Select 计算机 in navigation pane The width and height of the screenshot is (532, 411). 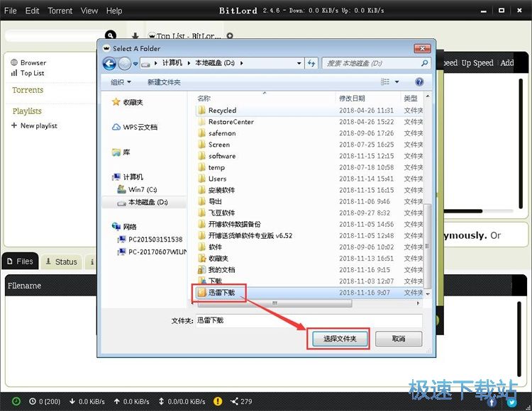tap(128, 177)
